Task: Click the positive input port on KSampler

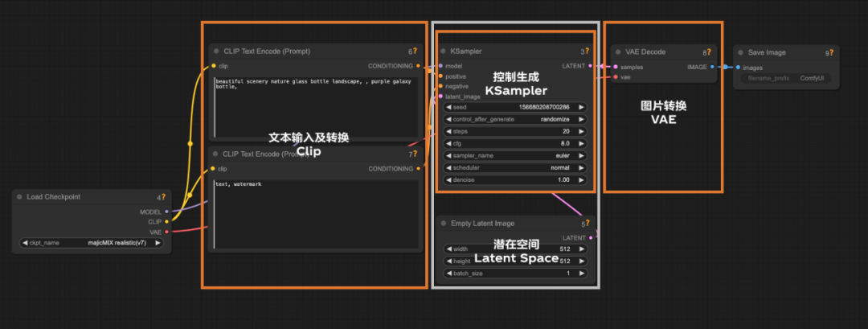Action: pos(440,76)
